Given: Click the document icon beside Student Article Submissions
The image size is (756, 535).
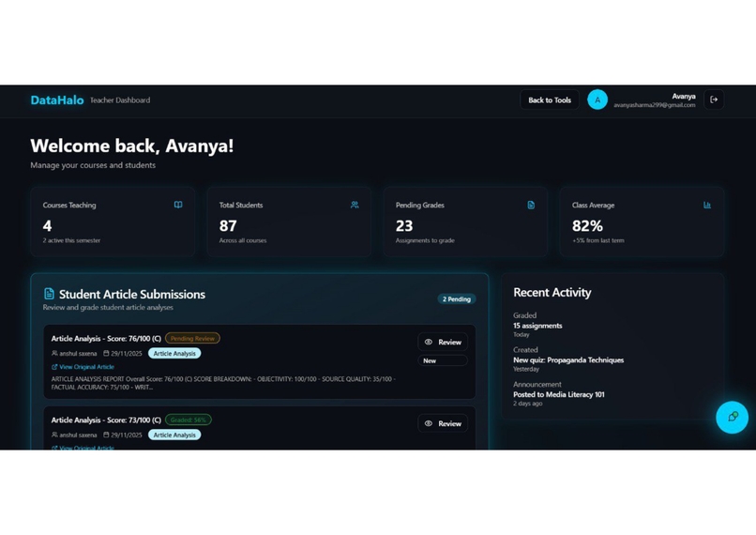Looking at the screenshot, I should point(49,293).
